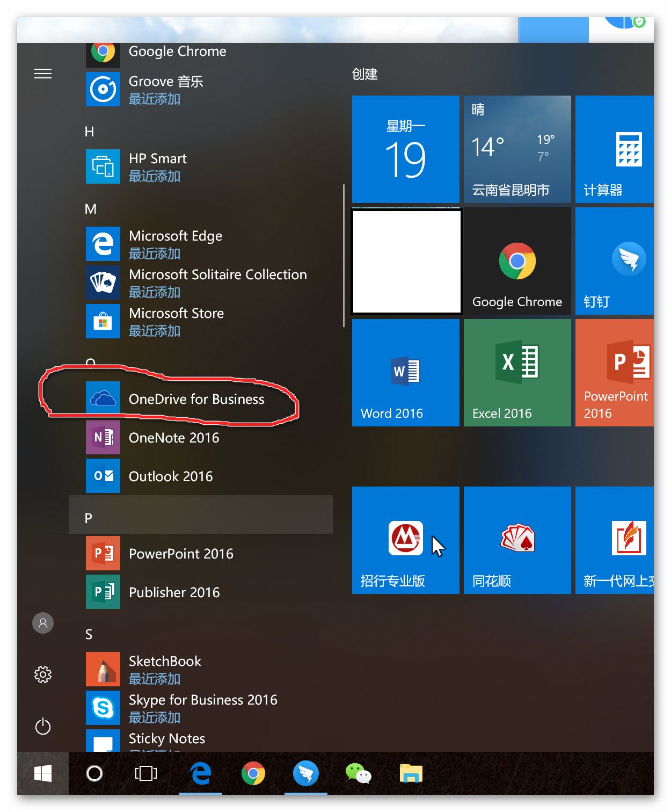Screen dimensions: 671x812
Task: Open Google Chrome tile
Action: [517, 261]
